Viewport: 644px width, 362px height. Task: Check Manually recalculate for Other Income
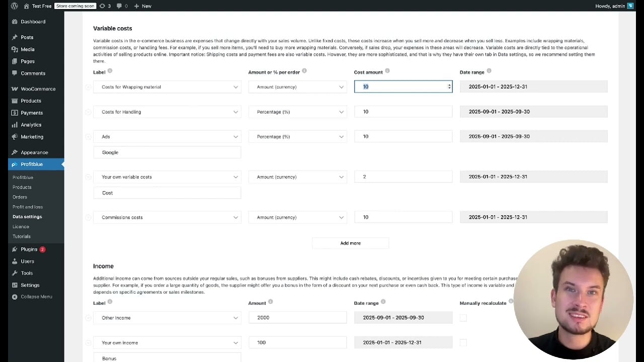pyautogui.click(x=463, y=317)
